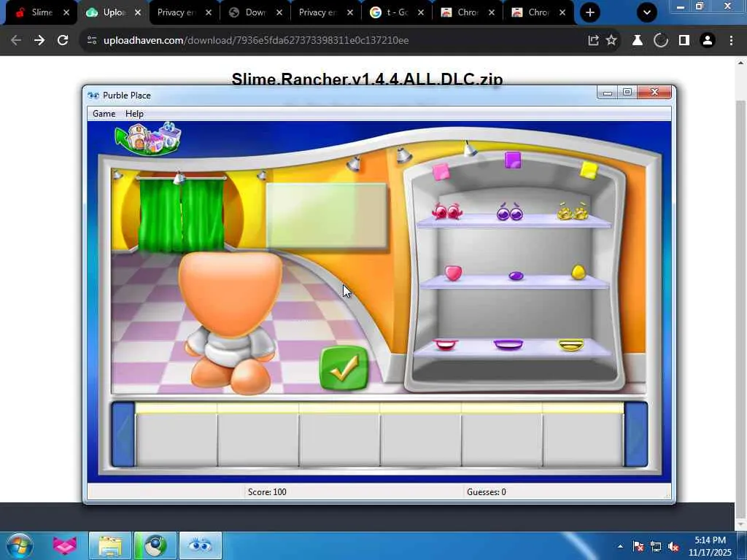This screenshot has height=560, width=747.
Task: Reload the uploadhaven page
Action: 63,41
